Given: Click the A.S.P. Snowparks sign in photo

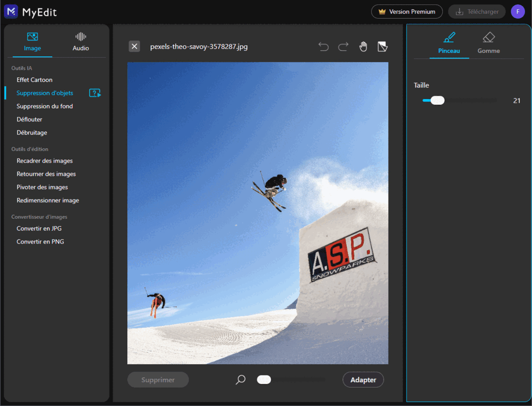Looking at the screenshot, I should coord(342,254).
